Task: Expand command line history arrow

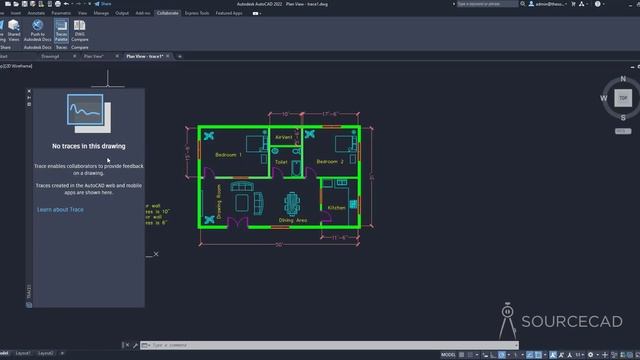Action: [516, 345]
